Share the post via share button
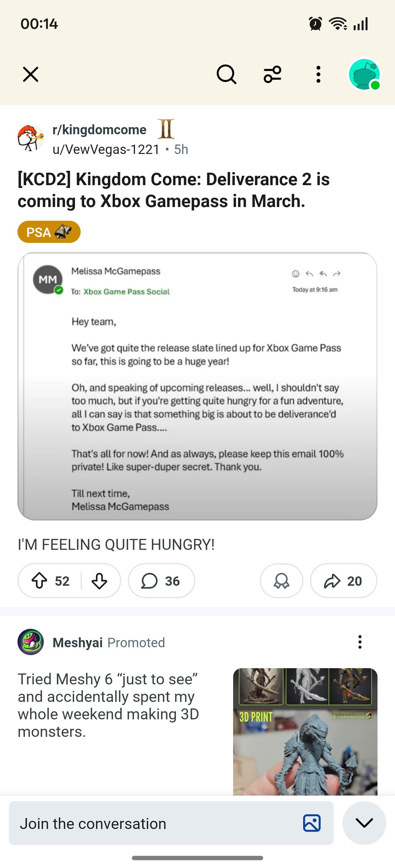The width and height of the screenshot is (395, 868). [x=343, y=580]
